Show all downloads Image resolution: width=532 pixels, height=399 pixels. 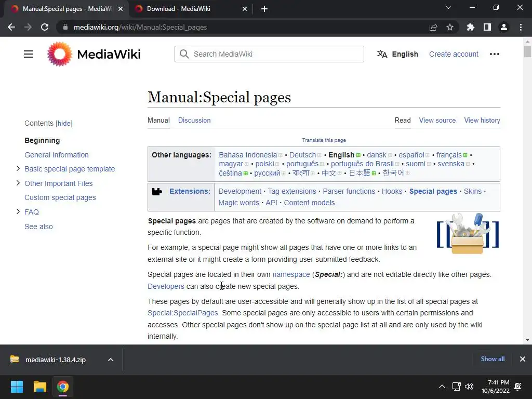tap(493, 359)
